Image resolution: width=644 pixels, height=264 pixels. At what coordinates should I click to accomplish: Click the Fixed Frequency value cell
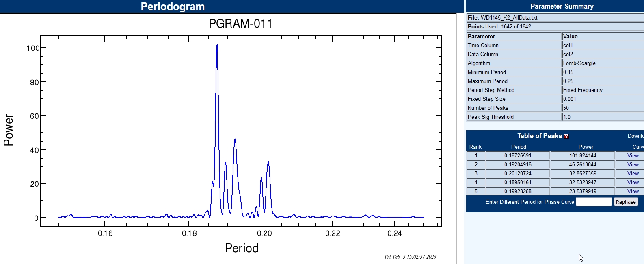point(603,90)
